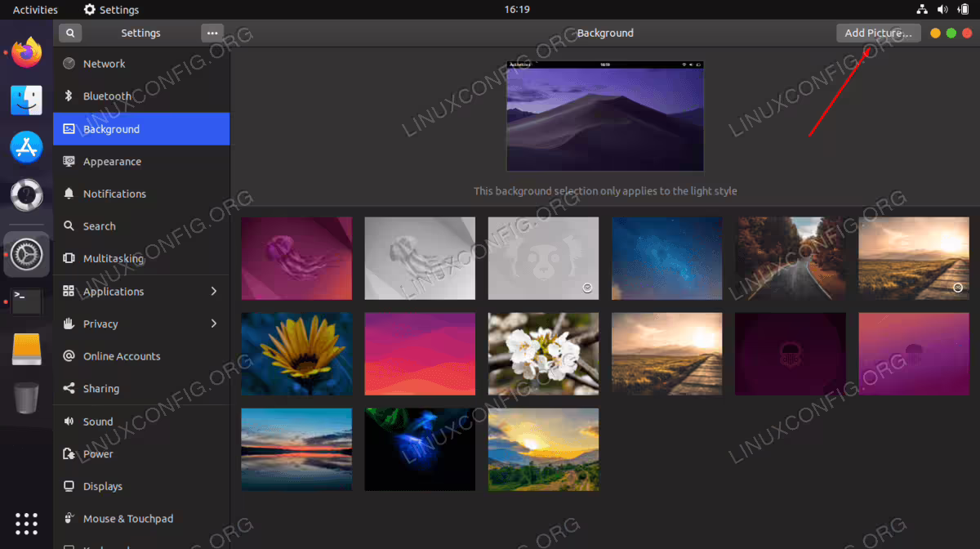Choose the yellow flower wallpaper
980x549 pixels.
(296, 355)
